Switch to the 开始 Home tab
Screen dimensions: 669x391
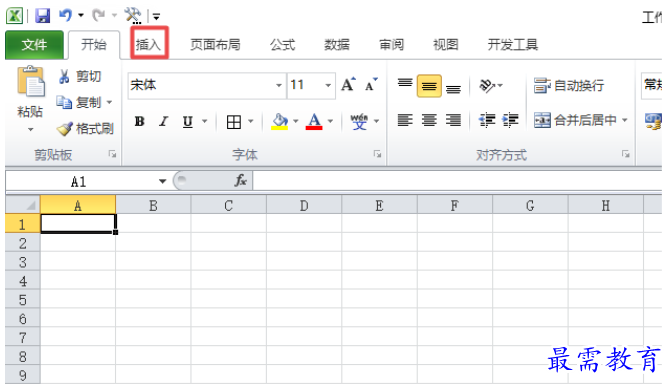click(x=94, y=44)
